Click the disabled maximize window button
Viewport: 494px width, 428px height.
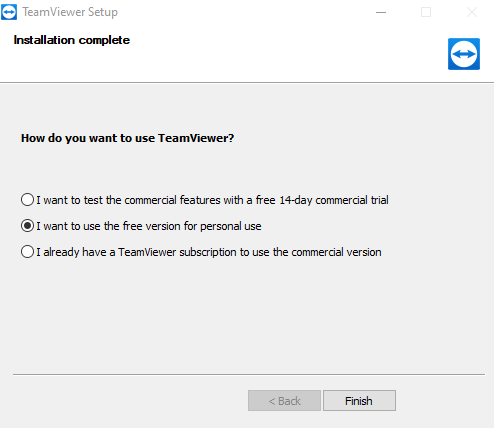[426, 12]
